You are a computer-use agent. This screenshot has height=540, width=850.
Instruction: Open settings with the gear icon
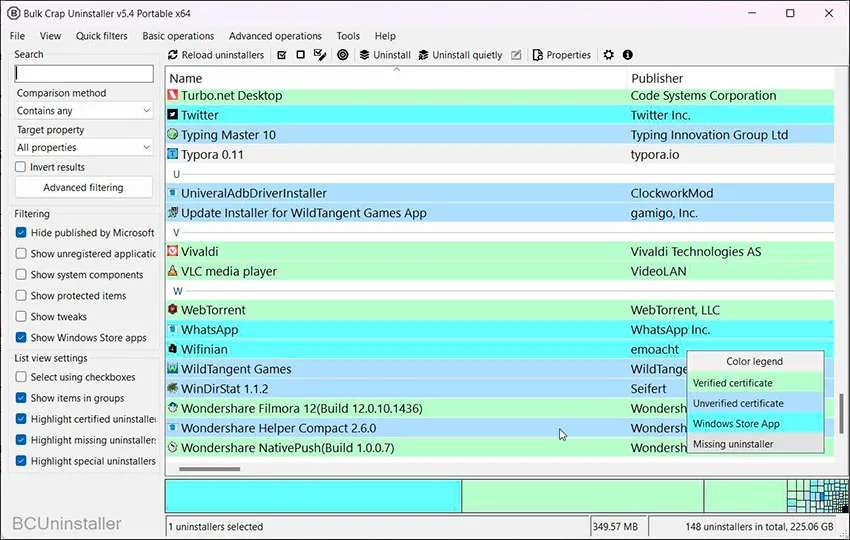point(609,55)
